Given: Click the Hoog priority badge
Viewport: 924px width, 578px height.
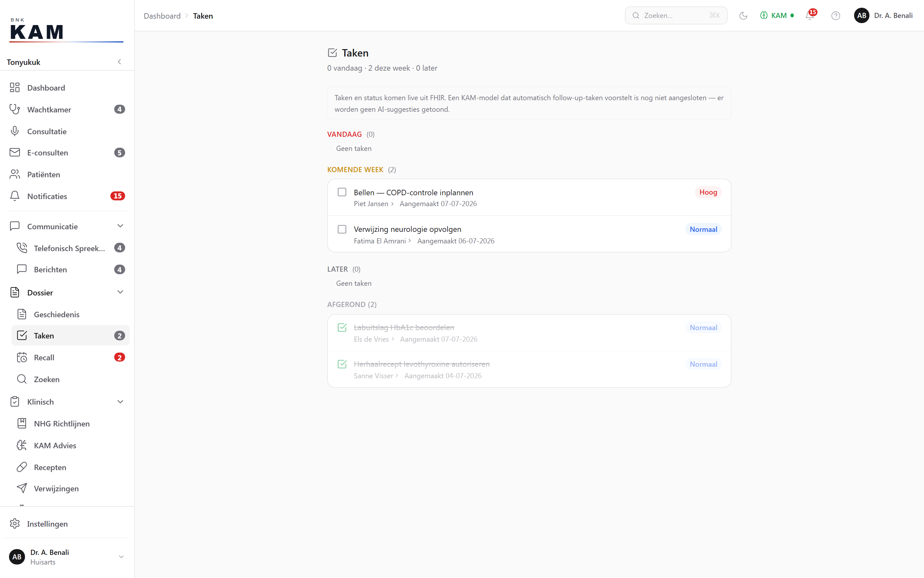Looking at the screenshot, I should (x=708, y=192).
